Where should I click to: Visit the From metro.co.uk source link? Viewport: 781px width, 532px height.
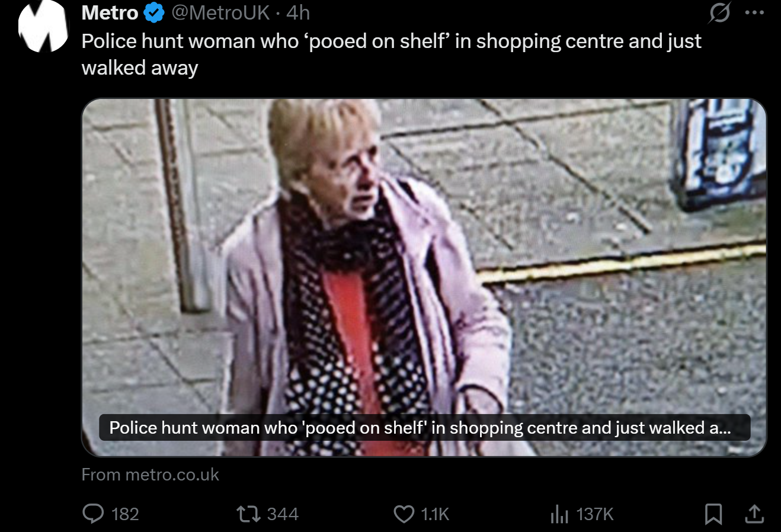click(x=150, y=475)
